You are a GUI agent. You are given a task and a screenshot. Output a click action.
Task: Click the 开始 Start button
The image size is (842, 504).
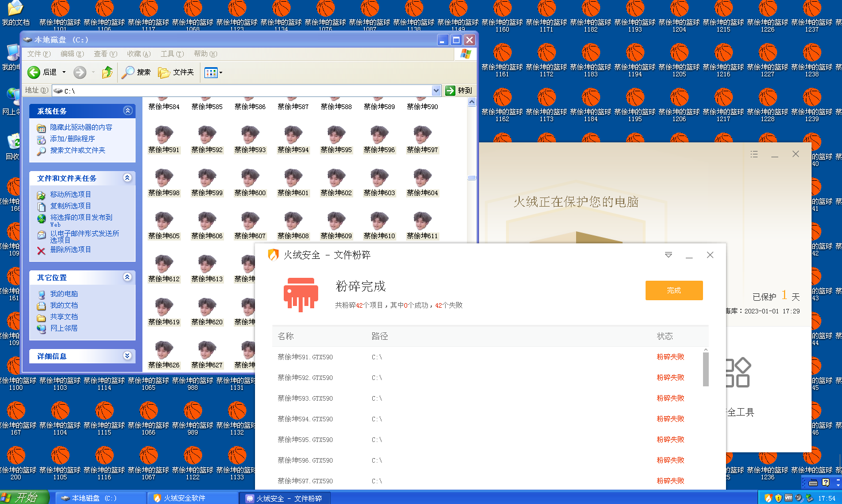[24, 498]
